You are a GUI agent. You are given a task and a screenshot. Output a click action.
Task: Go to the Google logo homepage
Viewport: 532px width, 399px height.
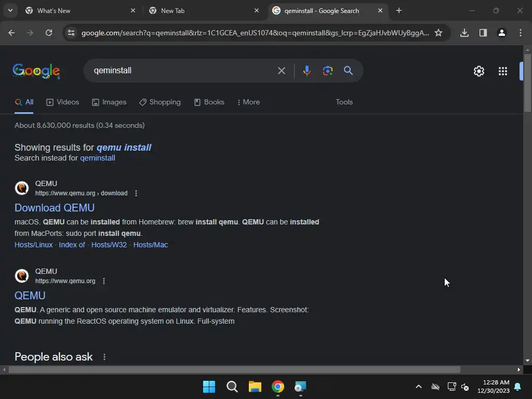pyautogui.click(x=36, y=71)
